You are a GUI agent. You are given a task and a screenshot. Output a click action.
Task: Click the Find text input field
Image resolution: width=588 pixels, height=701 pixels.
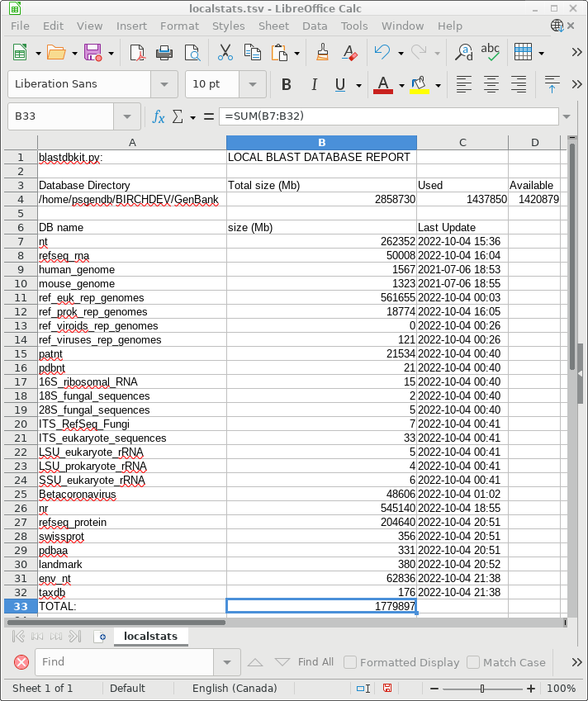(126, 662)
